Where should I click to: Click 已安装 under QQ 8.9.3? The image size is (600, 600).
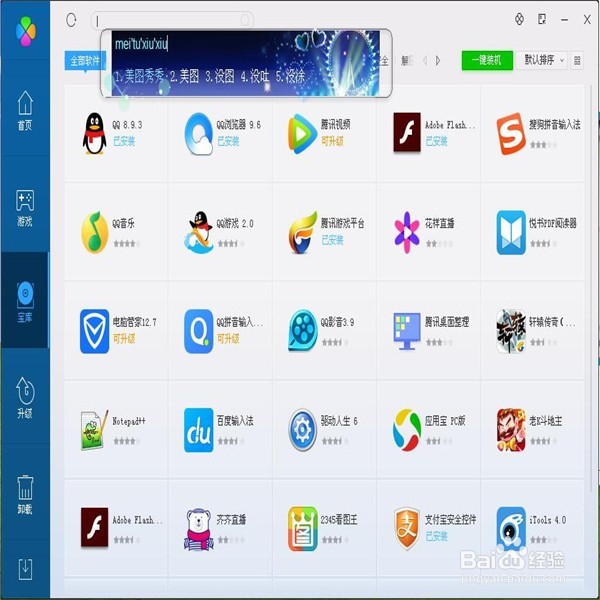point(124,142)
